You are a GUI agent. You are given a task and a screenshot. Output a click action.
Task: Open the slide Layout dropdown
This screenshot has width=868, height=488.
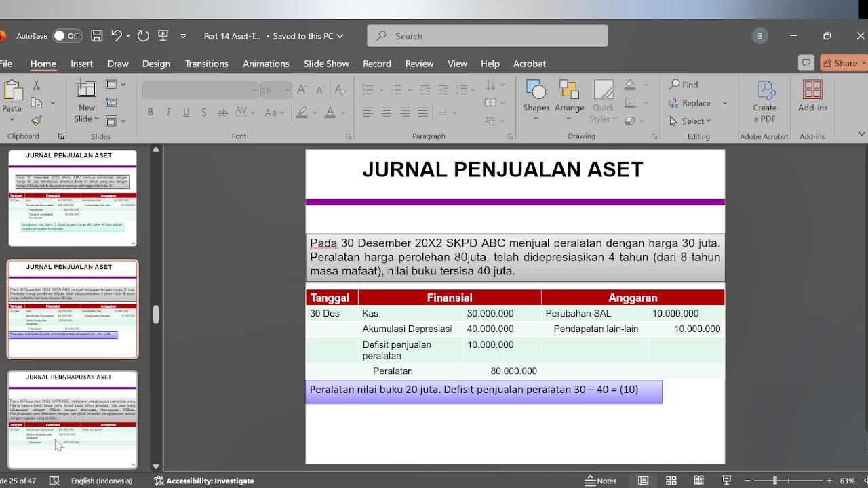tap(116, 85)
